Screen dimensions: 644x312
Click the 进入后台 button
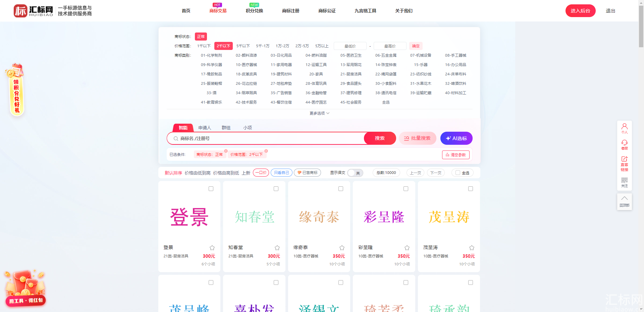click(x=580, y=11)
